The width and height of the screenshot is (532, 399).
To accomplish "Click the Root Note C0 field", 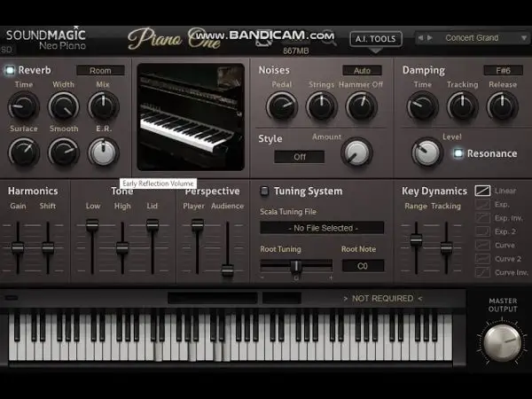I will [x=363, y=265].
